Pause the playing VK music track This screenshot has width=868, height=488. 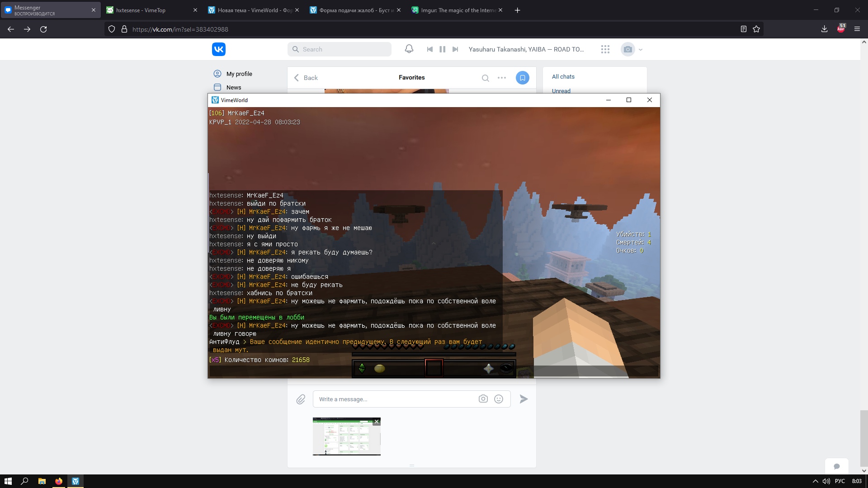[x=442, y=49]
